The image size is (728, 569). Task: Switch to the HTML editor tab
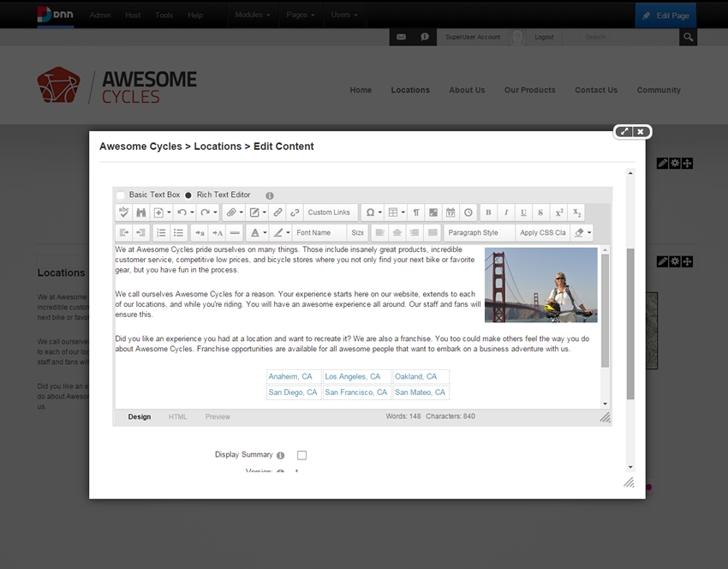coord(178,416)
